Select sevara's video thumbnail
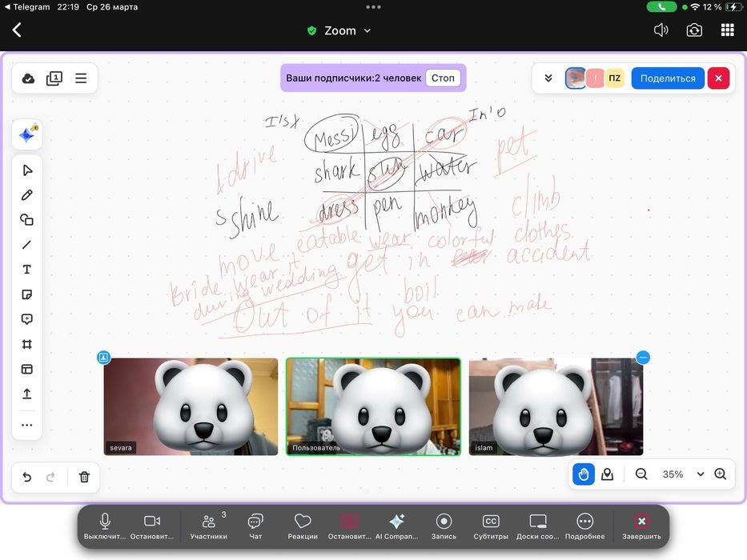 191,406
